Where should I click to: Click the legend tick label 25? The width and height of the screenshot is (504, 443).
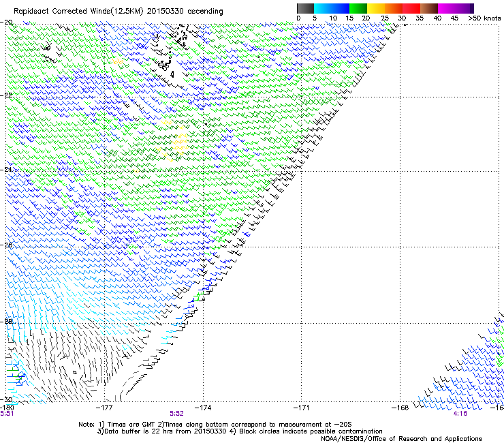click(384, 18)
